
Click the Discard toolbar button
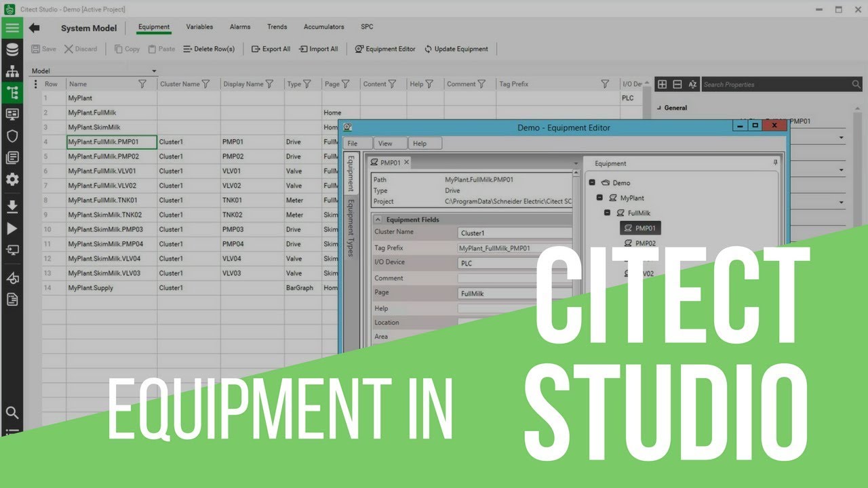[x=81, y=49]
